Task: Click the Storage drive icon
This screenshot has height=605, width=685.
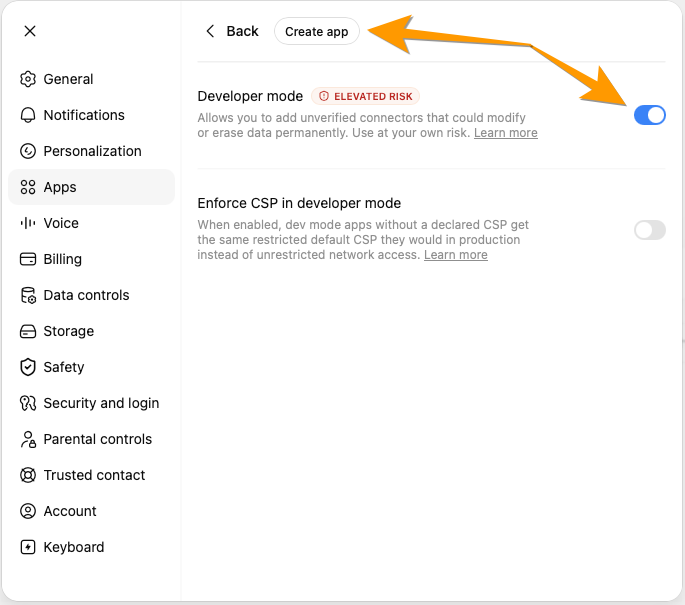Action: pyautogui.click(x=28, y=331)
